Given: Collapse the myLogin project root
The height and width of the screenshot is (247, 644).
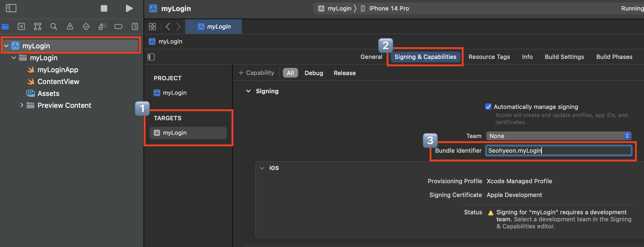Looking at the screenshot, I should click(x=6, y=46).
